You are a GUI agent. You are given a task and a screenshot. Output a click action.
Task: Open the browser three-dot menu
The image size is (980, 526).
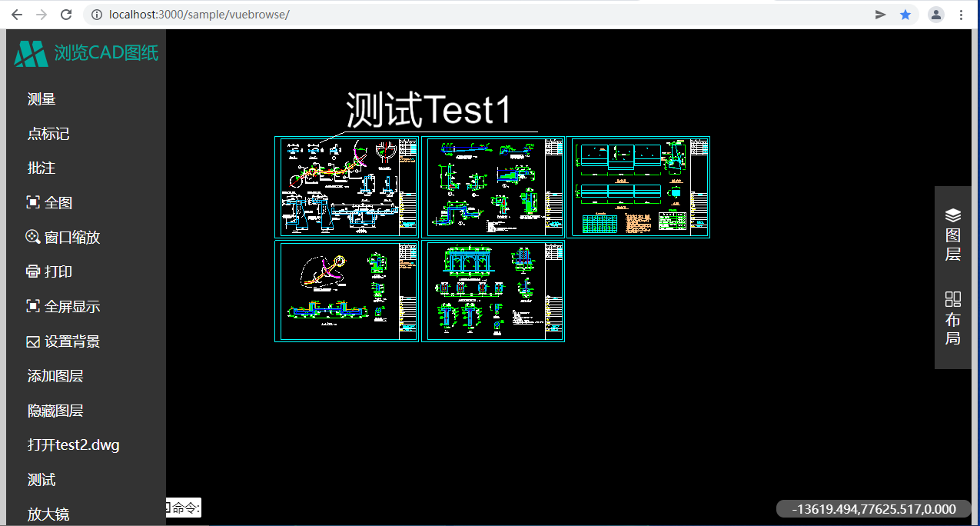pos(961,15)
